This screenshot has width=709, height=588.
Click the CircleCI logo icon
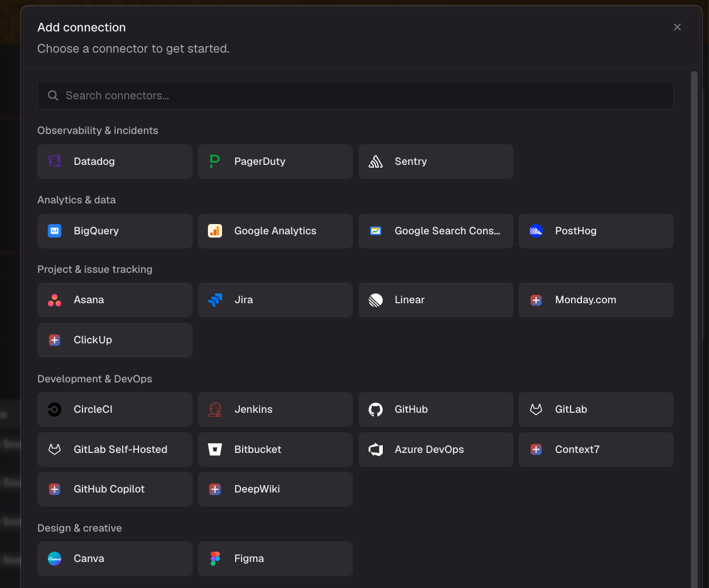[x=55, y=410]
